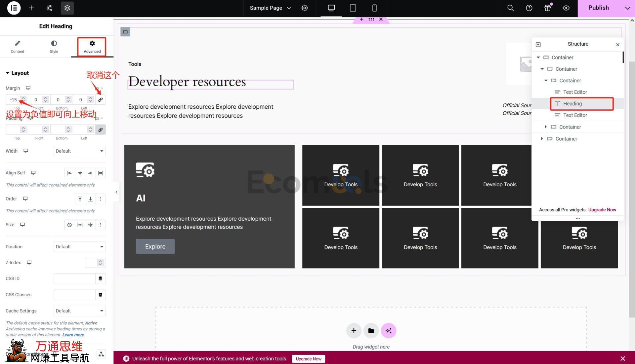Set Align Self to stretch
Screen dimensions: 635x364
click(101, 173)
